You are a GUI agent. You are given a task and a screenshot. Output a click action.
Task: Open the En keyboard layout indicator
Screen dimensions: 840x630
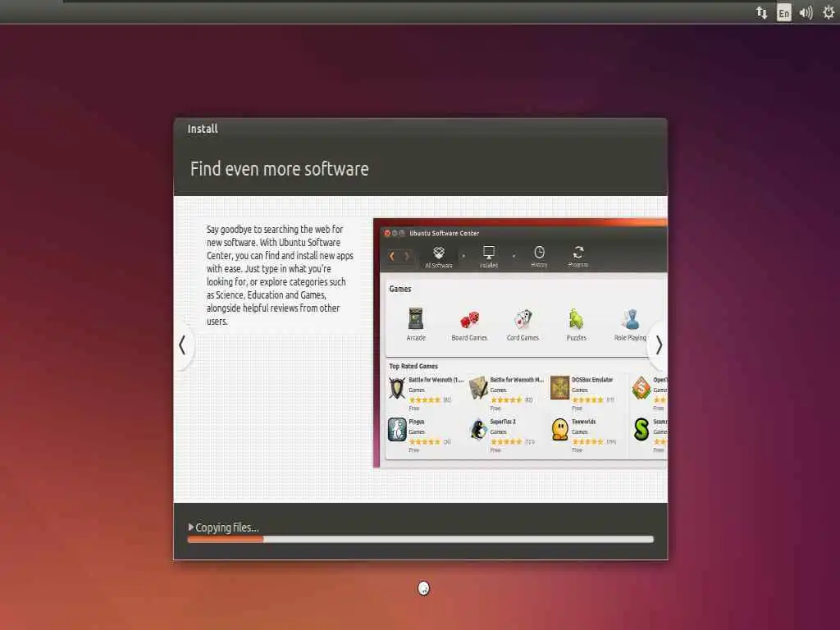click(x=783, y=13)
